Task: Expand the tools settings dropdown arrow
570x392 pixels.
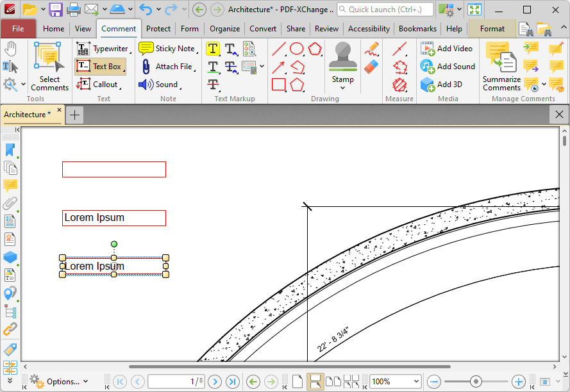Action: click(x=23, y=85)
